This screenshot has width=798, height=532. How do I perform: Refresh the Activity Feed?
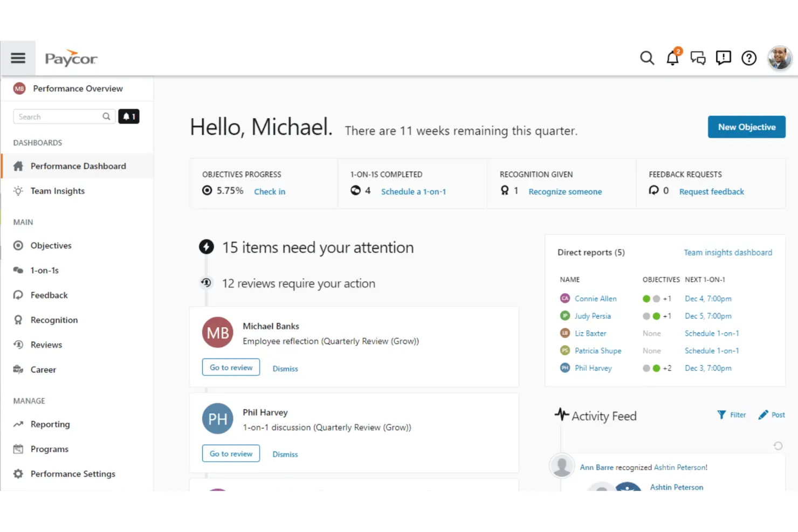coord(778,446)
